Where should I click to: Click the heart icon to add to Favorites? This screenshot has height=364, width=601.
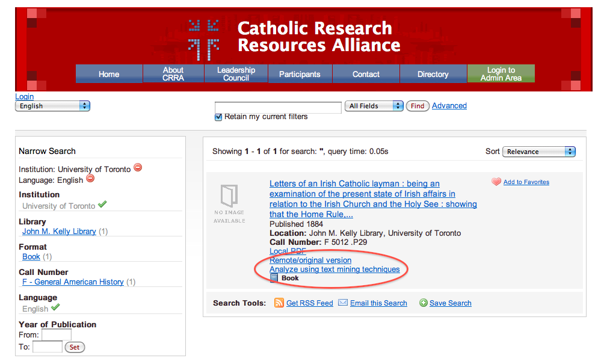click(495, 182)
